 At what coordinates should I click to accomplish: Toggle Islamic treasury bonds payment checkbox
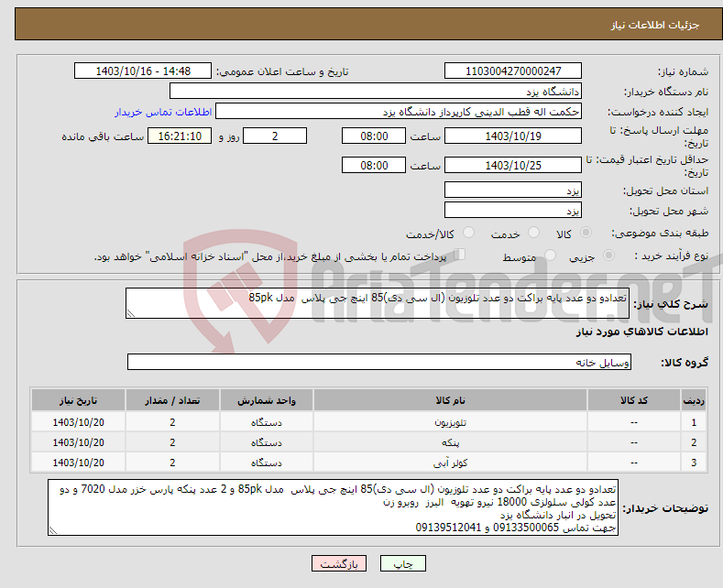pos(460,255)
